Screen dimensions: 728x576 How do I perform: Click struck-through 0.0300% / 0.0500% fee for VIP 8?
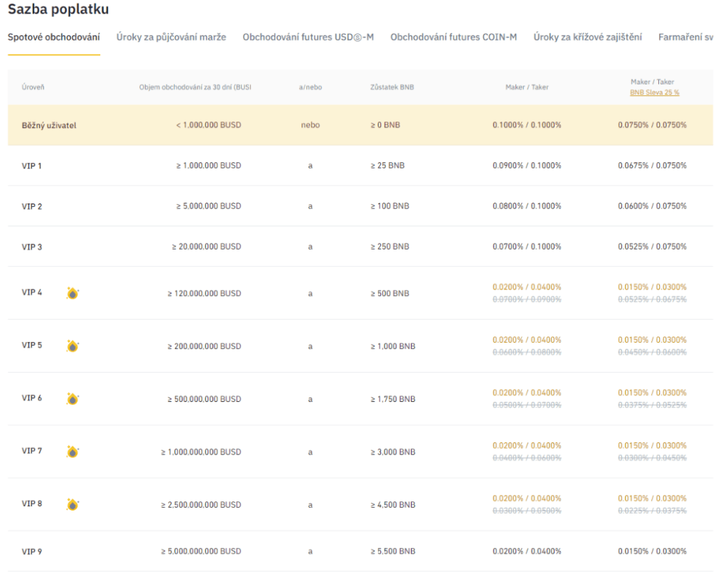pos(527,511)
